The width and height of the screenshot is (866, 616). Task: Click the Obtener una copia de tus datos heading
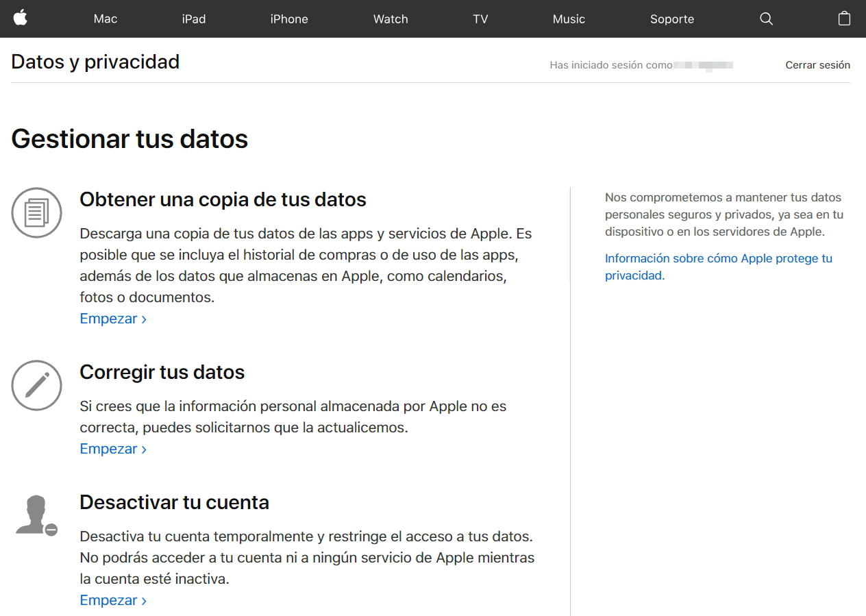[x=223, y=199]
